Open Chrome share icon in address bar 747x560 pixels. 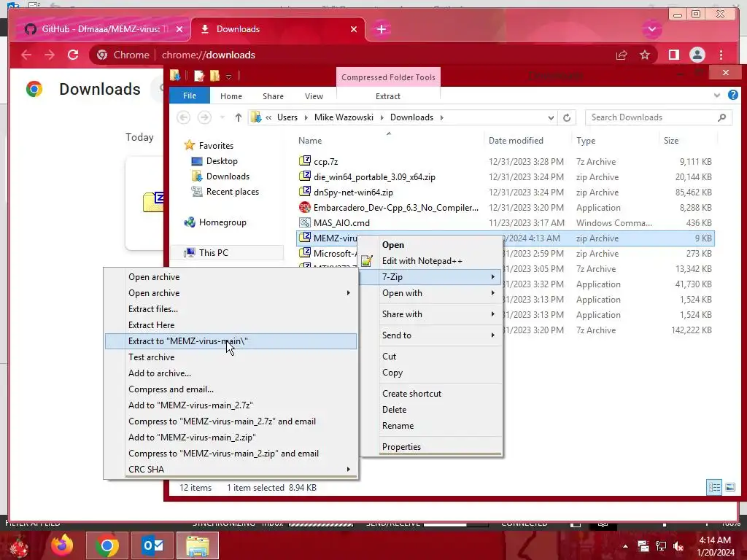[x=622, y=55]
